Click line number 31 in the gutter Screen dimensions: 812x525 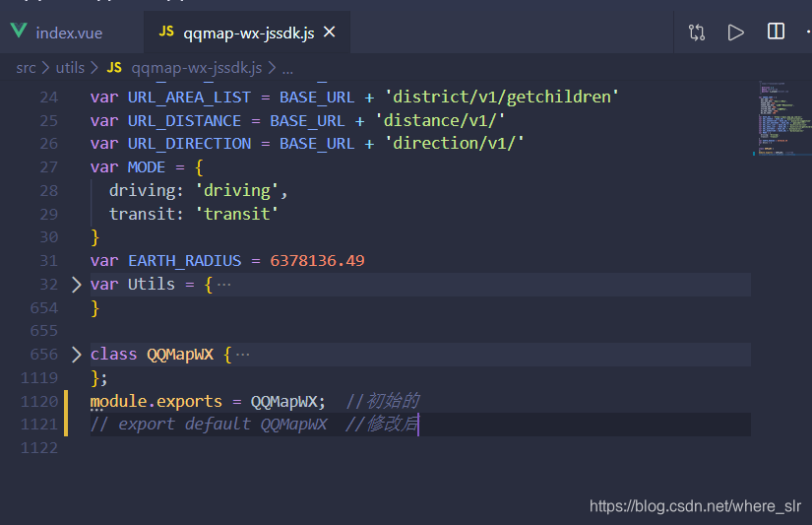(x=48, y=261)
